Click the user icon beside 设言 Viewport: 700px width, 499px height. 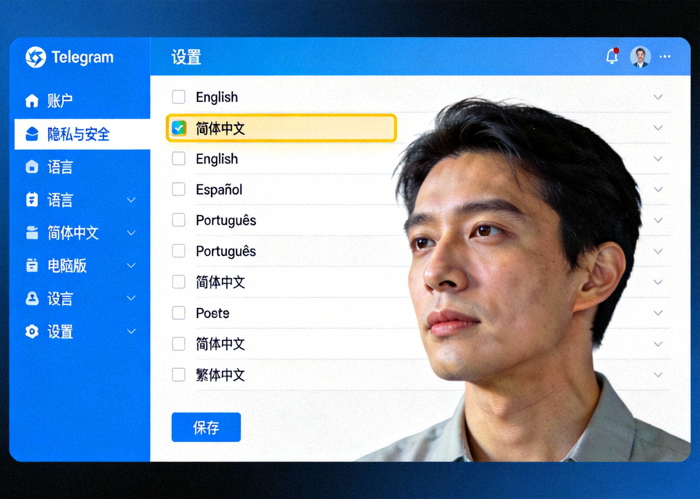pos(32,298)
